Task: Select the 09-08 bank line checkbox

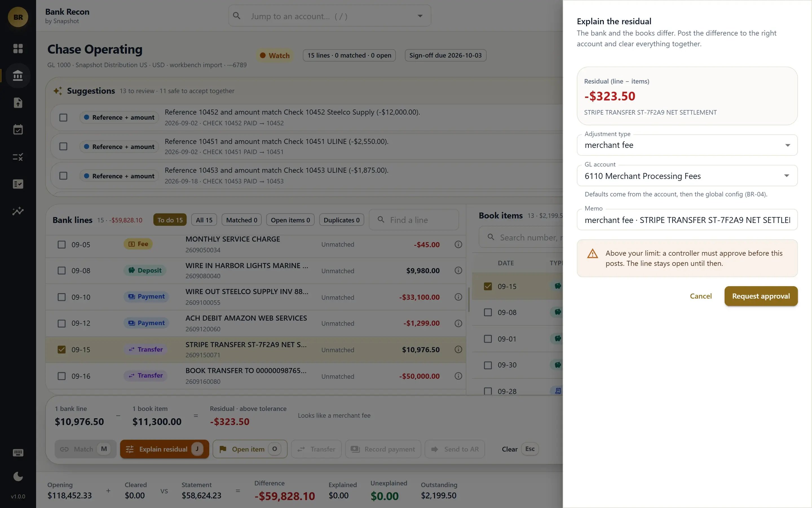Action: click(61, 270)
